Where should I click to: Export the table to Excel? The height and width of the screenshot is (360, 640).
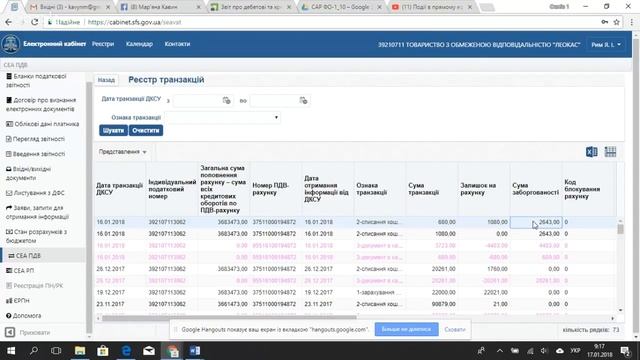coord(591,152)
